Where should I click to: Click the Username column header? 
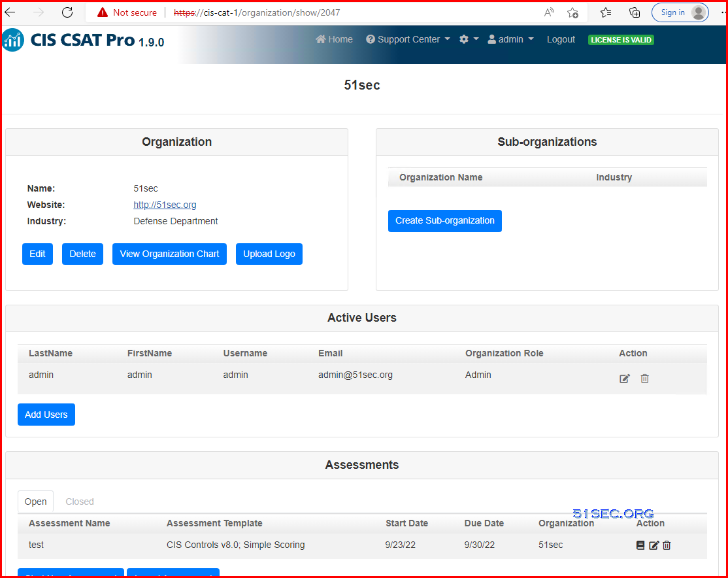[x=245, y=353]
